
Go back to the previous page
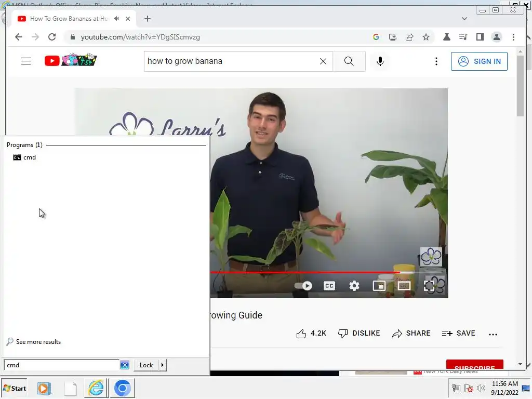coord(19,37)
